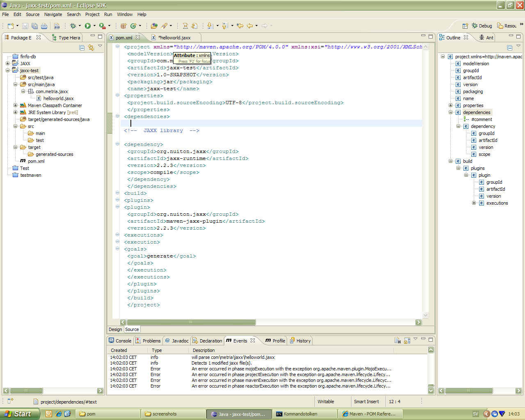Screen dimensions: 525x420
Task: Click the Back navigation arrow icon
Action: pos(250,26)
